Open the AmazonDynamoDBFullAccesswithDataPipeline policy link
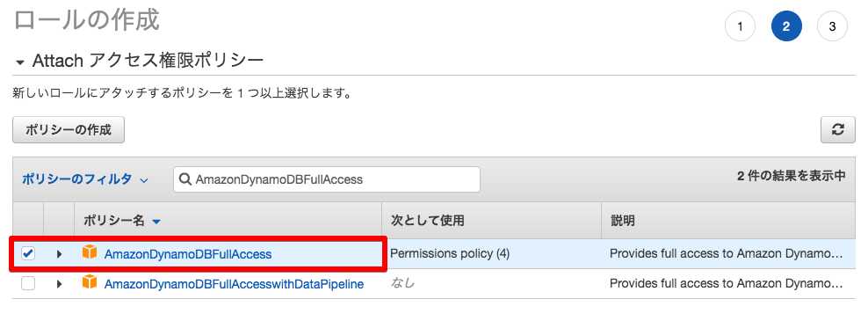The height and width of the screenshot is (321, 868). [234, 284]
